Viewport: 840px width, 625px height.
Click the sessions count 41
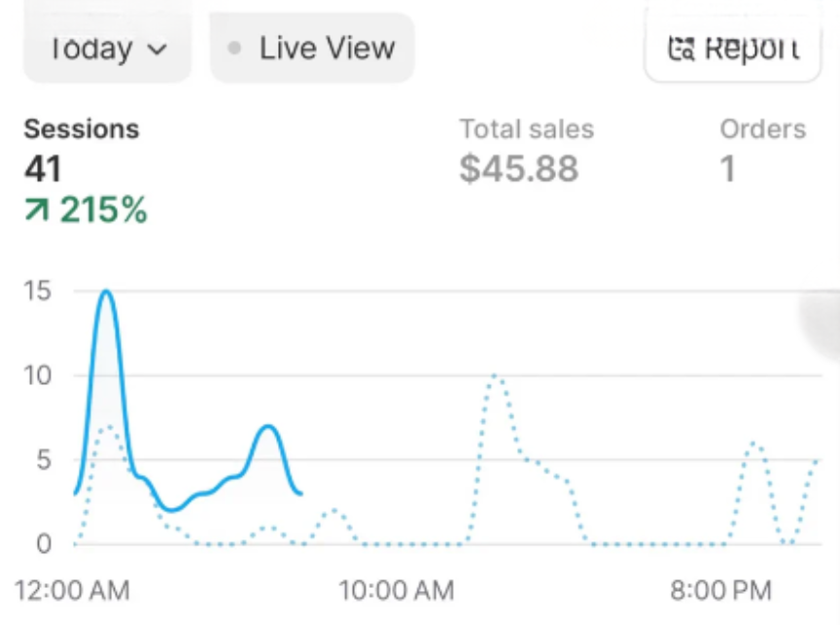point(43,169)
